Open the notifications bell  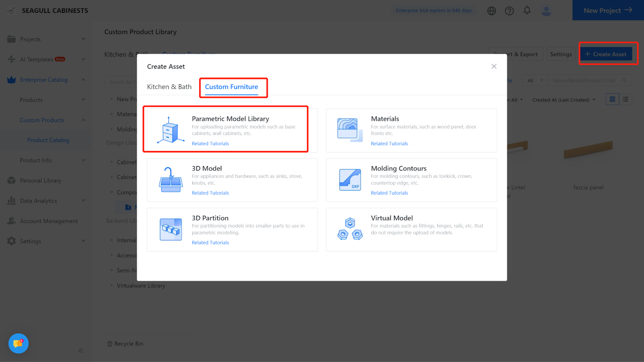[x=527, y=10]
